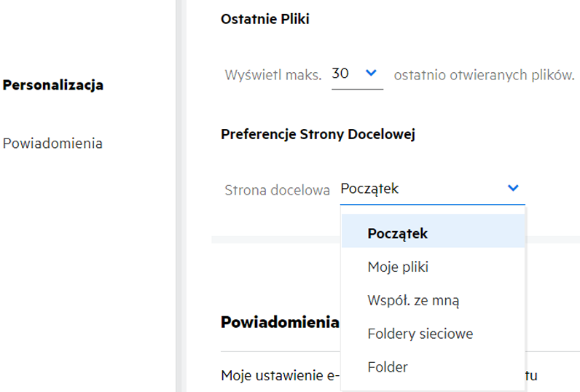Viewport: 580px width, 392px height.
Task: Click the Moje ustawienie e- text row
Action: (281, 377)
